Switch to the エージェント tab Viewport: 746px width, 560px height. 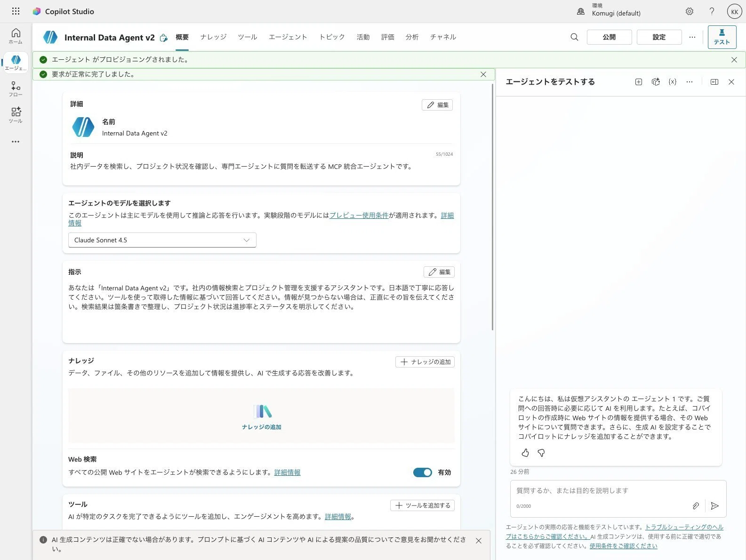[288, 37]
